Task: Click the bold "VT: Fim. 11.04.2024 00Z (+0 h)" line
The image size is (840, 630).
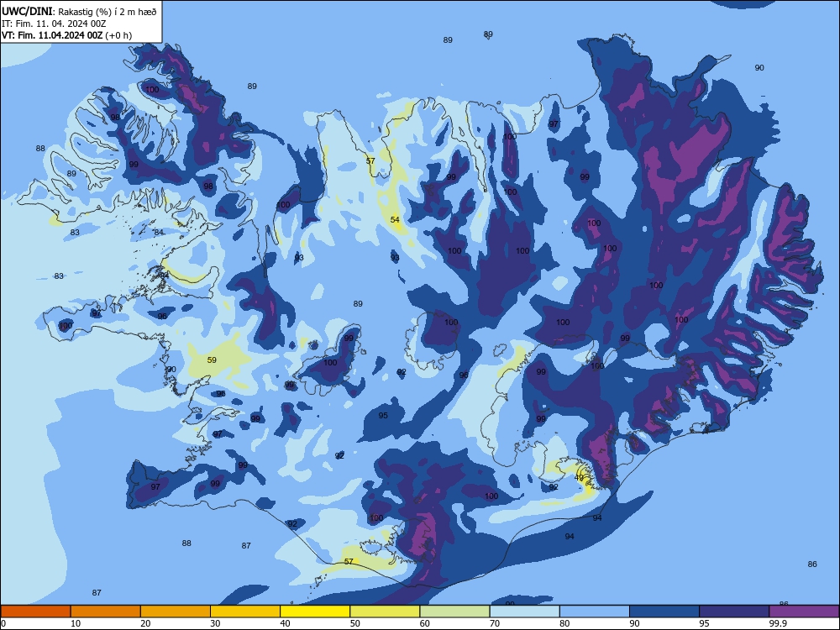Action: pos(66,35)
